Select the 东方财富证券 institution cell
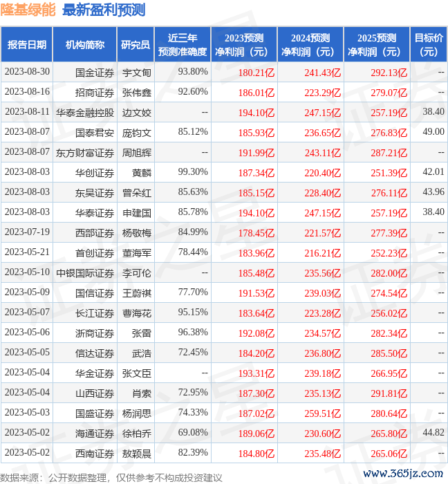448x484 pixels. pyautogui.click(x=85, y=153)
